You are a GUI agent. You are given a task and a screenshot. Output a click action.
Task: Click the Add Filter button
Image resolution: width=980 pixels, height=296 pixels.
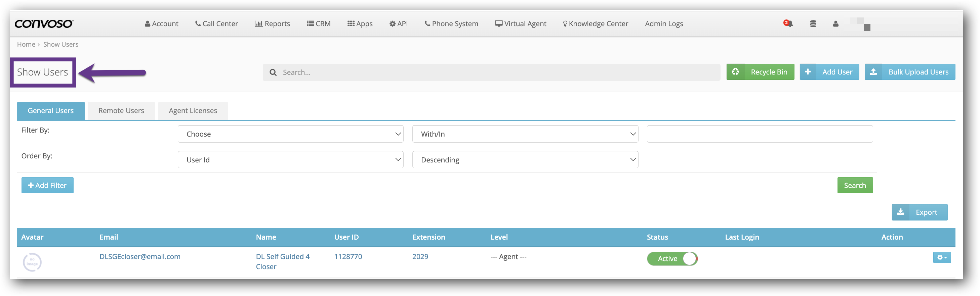47,185
